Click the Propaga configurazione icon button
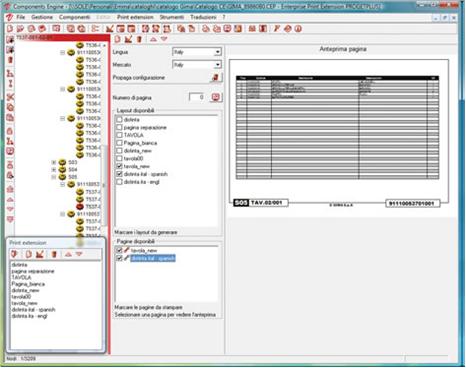The image size is (466, 368). (216, 77)
